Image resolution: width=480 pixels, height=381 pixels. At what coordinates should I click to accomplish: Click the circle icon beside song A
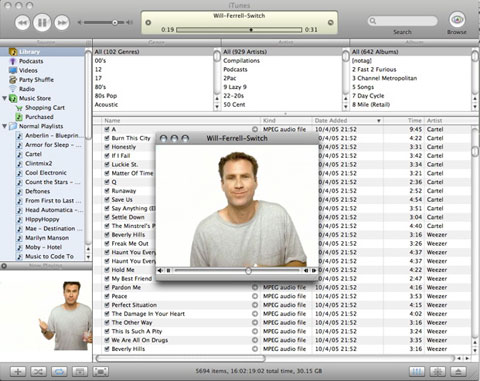(255, 129)
